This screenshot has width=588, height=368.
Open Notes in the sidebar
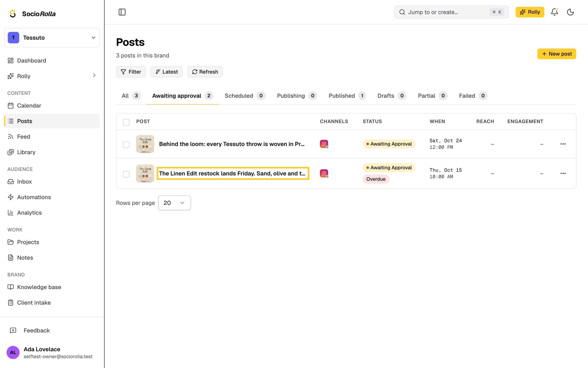click(x=52, y=258)
